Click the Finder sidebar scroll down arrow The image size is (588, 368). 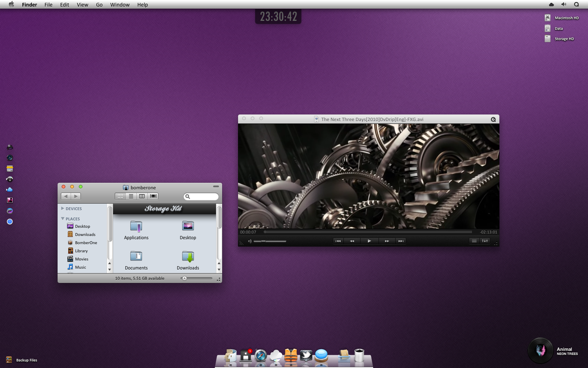point(109,269)
